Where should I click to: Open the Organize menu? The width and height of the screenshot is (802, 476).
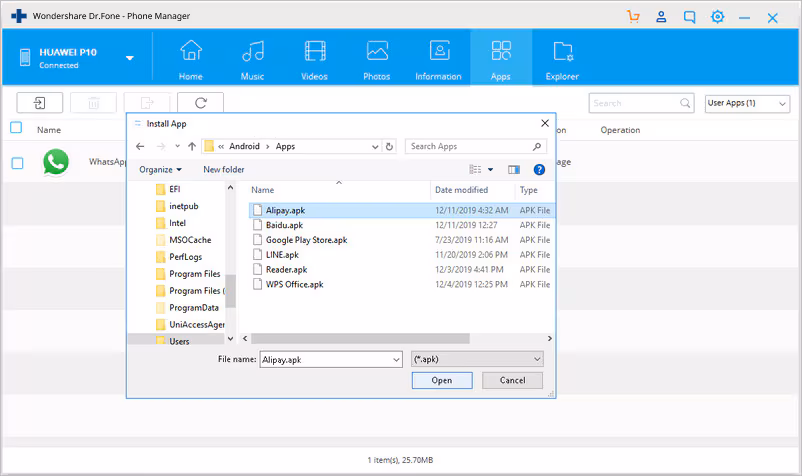click(160, 170)
